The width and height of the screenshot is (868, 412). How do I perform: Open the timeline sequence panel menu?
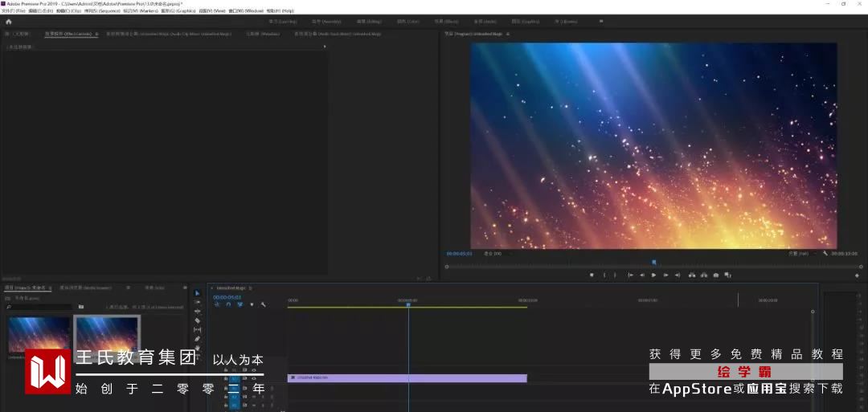pyautogui.click(x=251, y=288)
